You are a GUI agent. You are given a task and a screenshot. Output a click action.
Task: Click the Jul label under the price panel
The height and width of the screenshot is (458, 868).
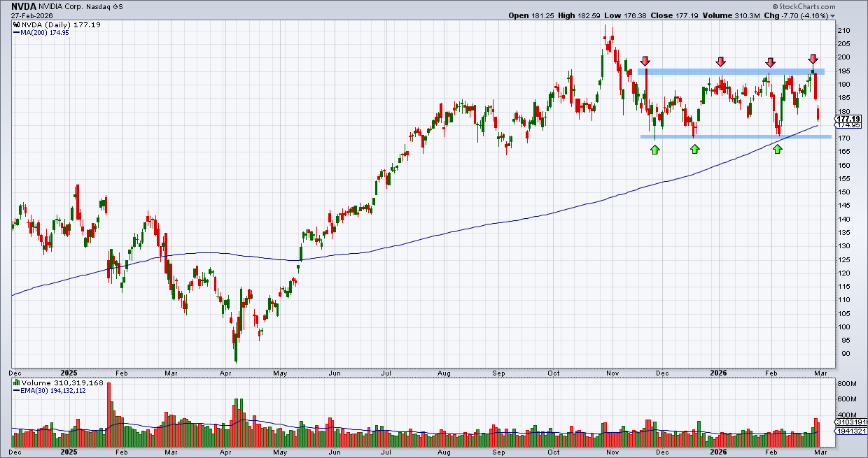coord(386,373)
